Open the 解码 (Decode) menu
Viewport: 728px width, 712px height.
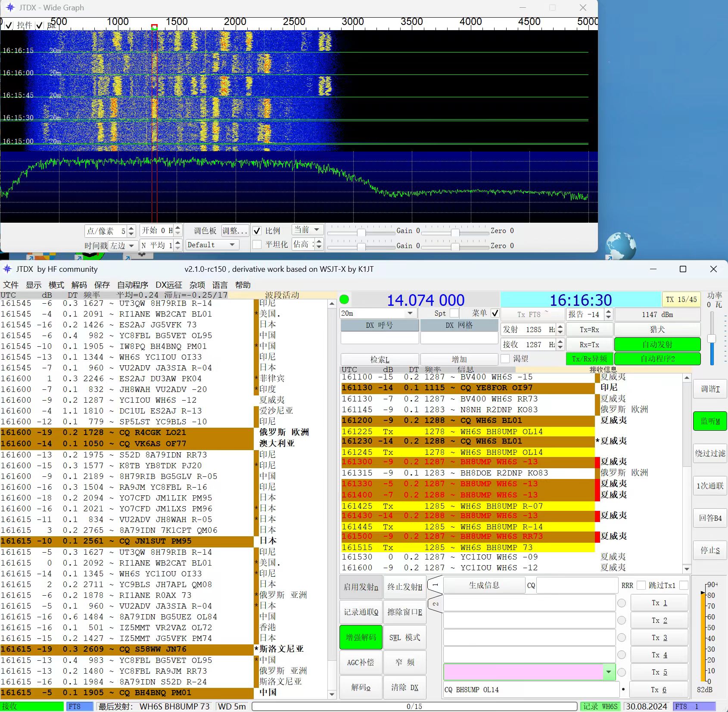pos(79,285)
